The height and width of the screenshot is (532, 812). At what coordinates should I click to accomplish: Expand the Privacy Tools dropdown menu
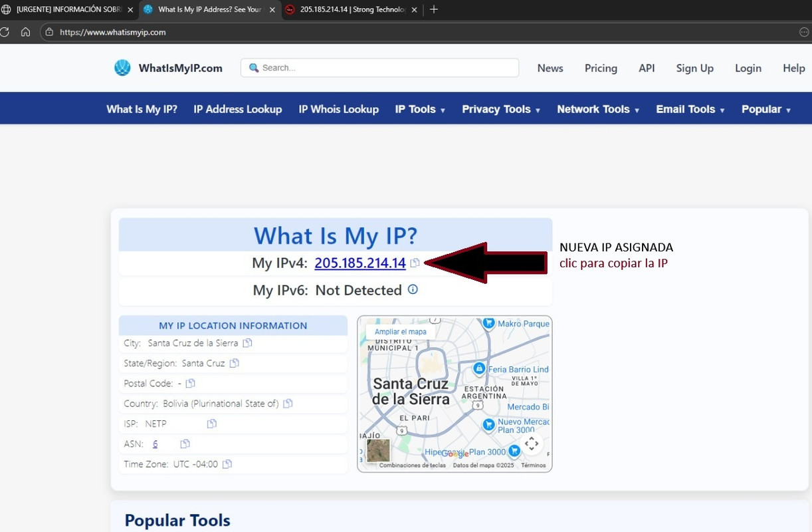(x=501, y=109)
